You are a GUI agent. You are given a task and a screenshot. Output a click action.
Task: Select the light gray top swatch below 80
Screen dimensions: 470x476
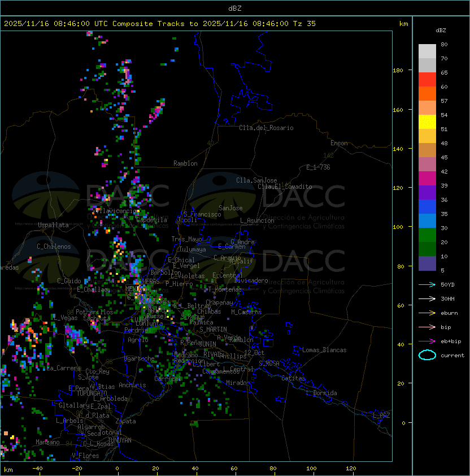tap(427, 51)
